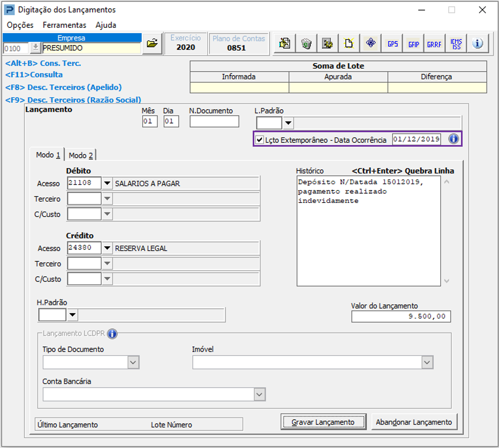Open the Ajuda menu
This screenshot has width=499, height=448.
tap(105, 25)
